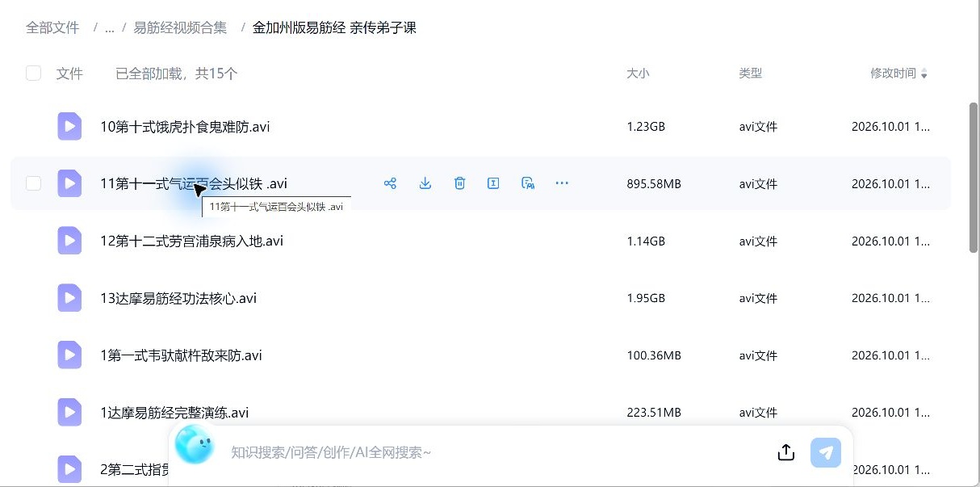The width and height of the screenshot is (980, 487).
Task: Click the 1.95GB size value
Action: [x=646, y=299]
